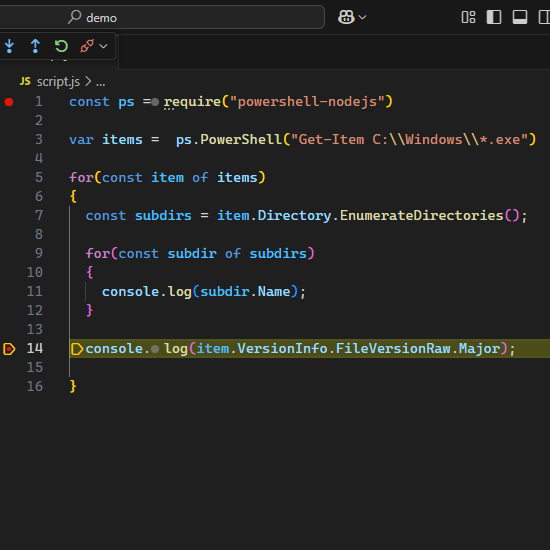Click inline breakpoint dot before log on line 14
The height and width of the screenshot is (550, 550).
tap(155, 349)
